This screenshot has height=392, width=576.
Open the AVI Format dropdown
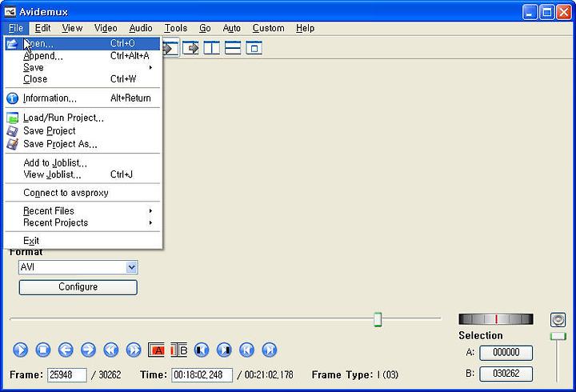(78, 267)
